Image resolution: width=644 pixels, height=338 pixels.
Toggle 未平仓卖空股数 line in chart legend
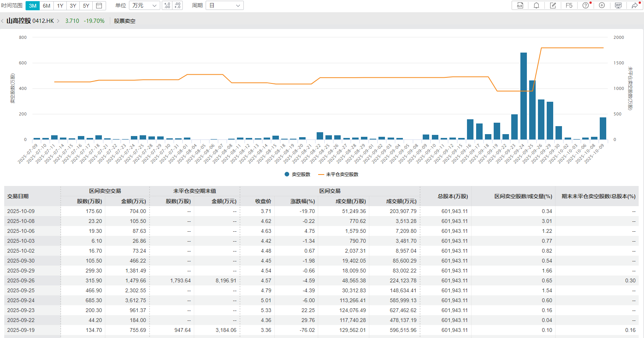pos(338,174)
